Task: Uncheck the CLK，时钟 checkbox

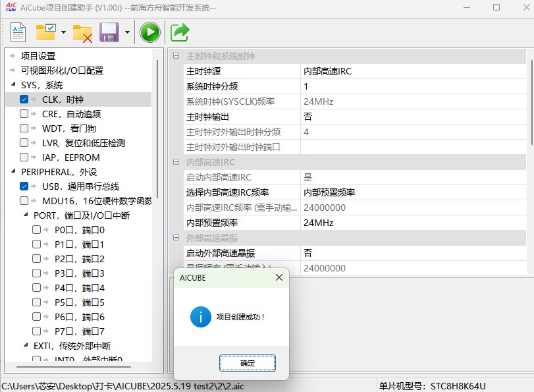Action: (24, 99)
